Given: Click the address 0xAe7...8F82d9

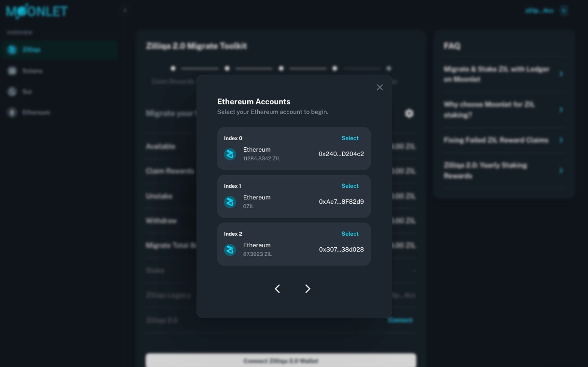Looking at the screenshot, I should point(341,202).
